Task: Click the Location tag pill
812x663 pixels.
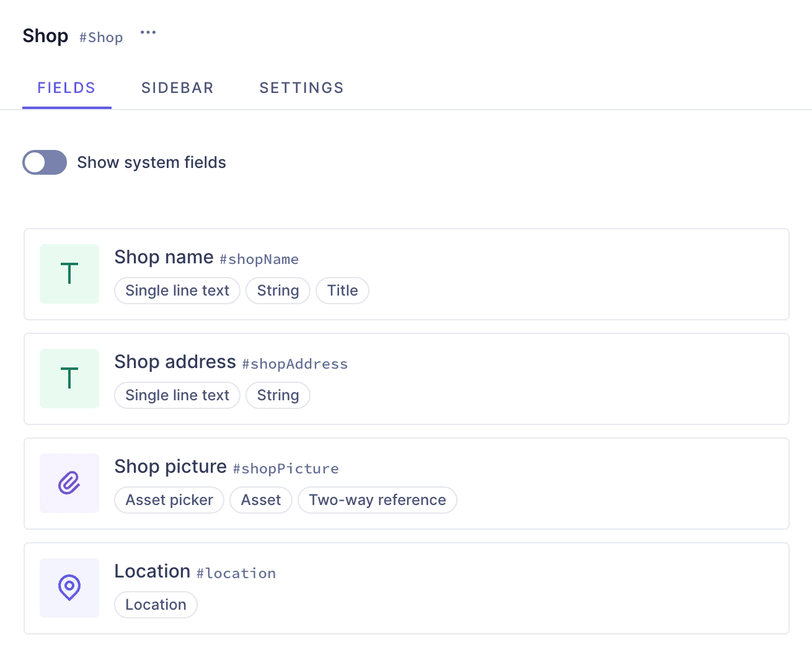Action: [156, 605]
